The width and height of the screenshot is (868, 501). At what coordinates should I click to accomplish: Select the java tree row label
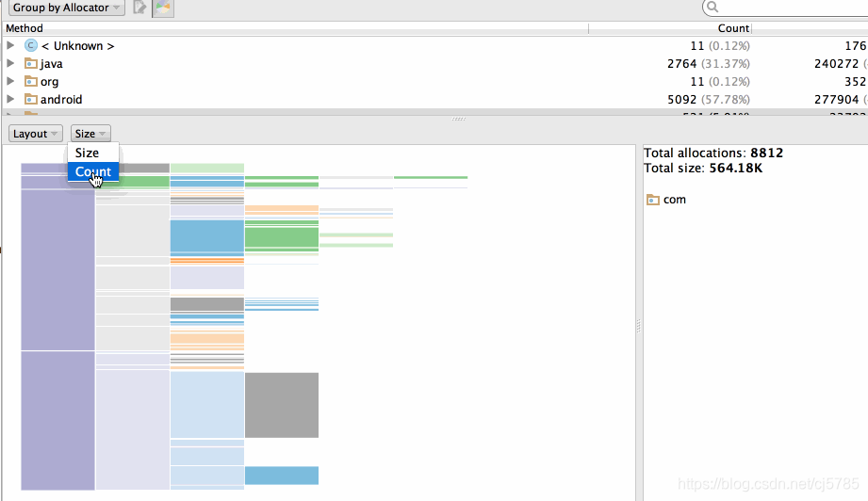pos(52,64)
